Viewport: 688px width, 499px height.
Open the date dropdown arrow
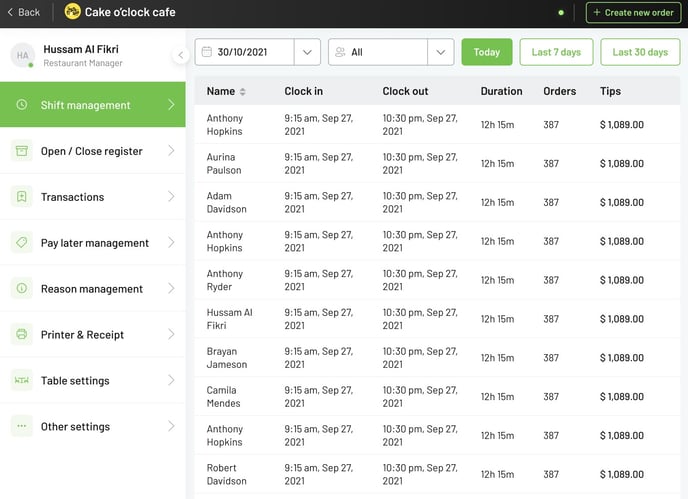[307, 52]
